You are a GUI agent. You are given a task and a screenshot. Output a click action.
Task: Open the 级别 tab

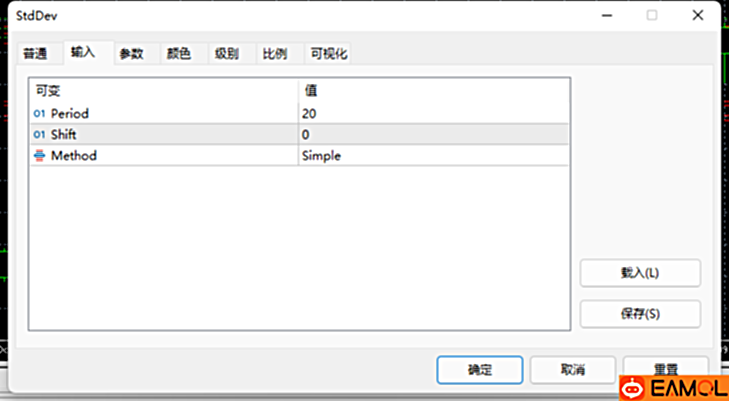coord(227,54)
